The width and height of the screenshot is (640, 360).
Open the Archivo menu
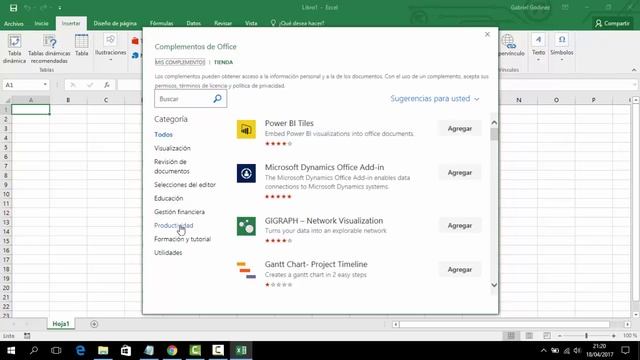click(x=13, y=24)
